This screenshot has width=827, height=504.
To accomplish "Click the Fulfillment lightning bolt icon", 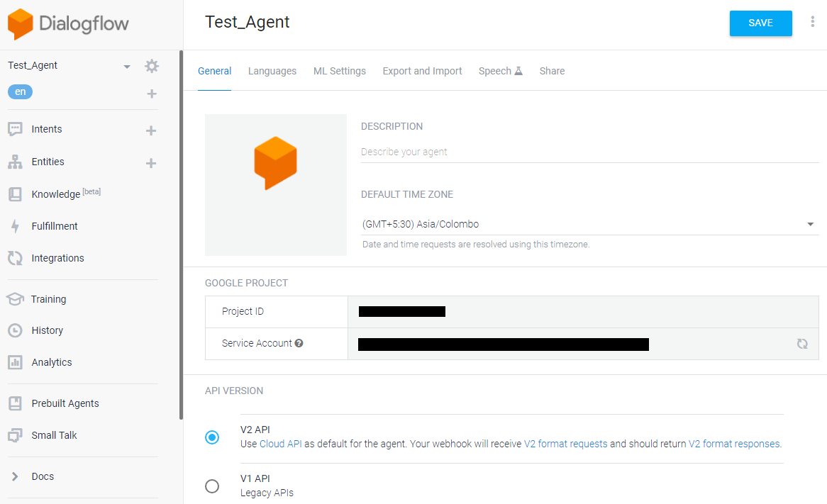I will coord(15,226).
